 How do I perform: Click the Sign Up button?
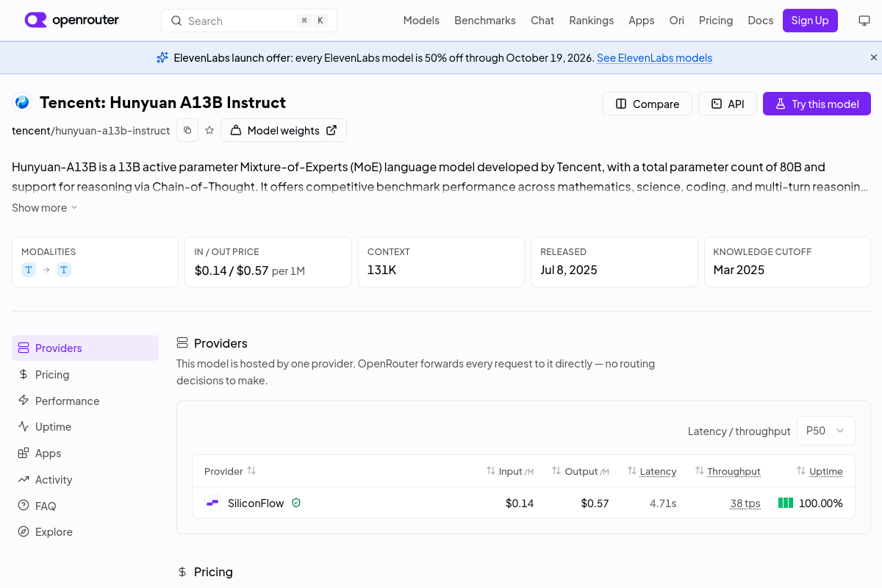click(810, 21)
